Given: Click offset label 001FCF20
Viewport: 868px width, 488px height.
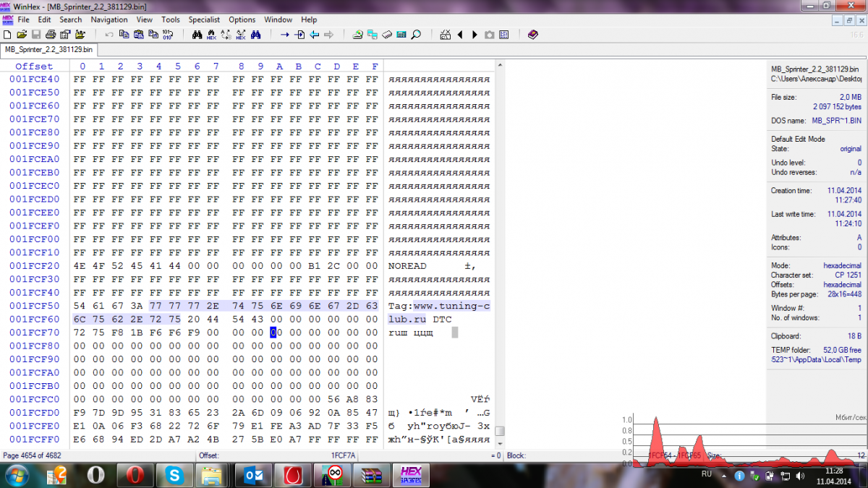Looking at the screenshot, I should pos(35,266).
